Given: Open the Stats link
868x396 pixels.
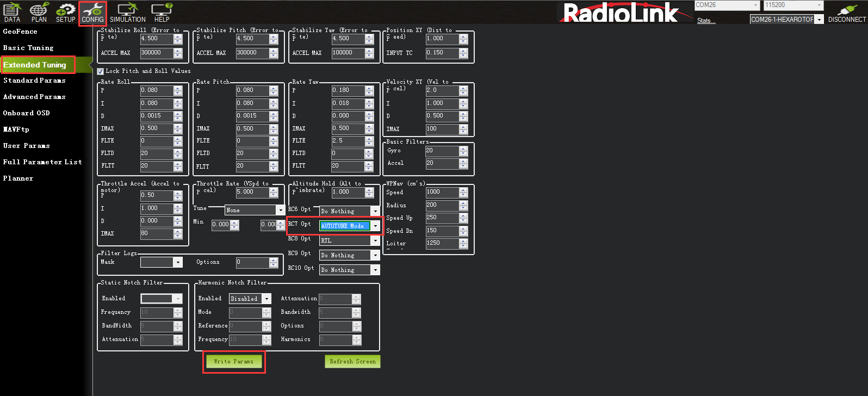Looking at the screenshot, I should pyautogui.click(x=706, y=21).
